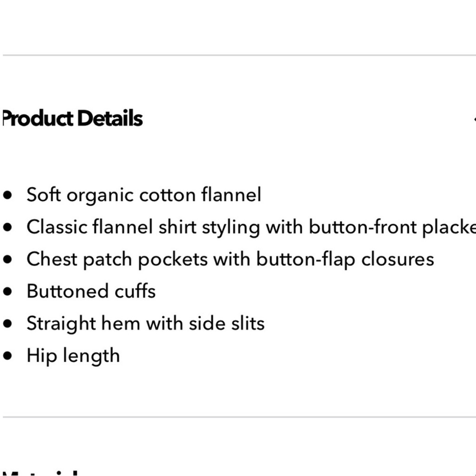Click the word 'button-flap' in third bullet
Screen dimensions: 476x476
306,259
